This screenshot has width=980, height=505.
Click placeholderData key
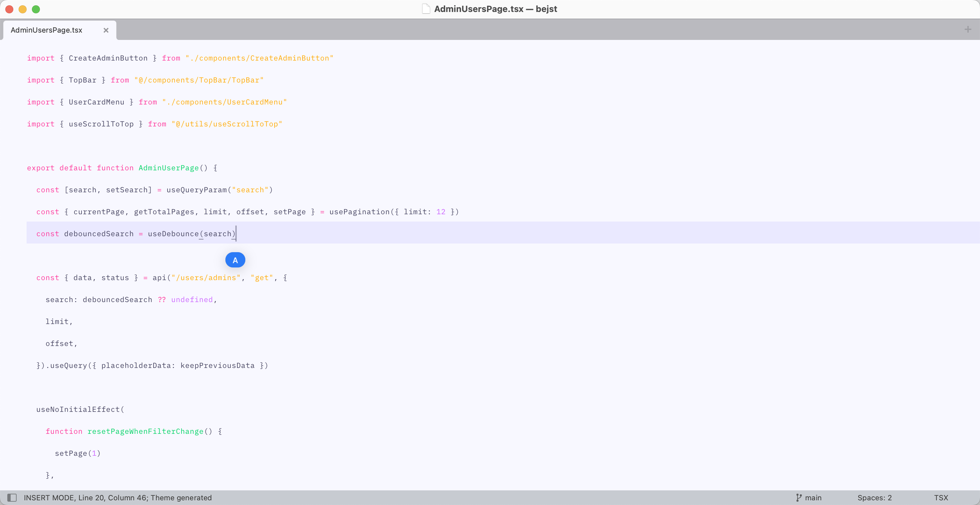click(x=136, y=366)
